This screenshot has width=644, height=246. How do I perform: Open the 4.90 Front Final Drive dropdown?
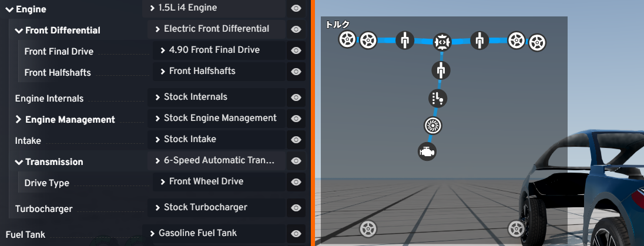tap(219, 50)
